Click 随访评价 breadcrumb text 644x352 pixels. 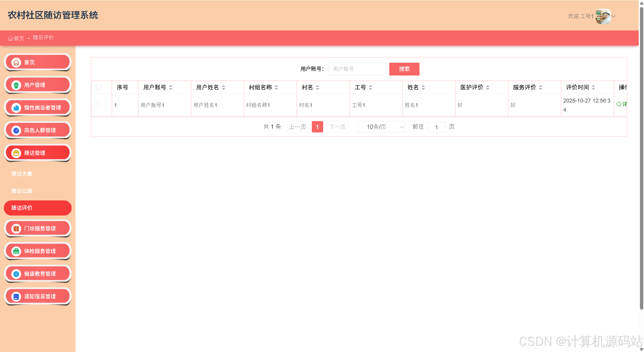pyautogui.click(x=43, y=38)
